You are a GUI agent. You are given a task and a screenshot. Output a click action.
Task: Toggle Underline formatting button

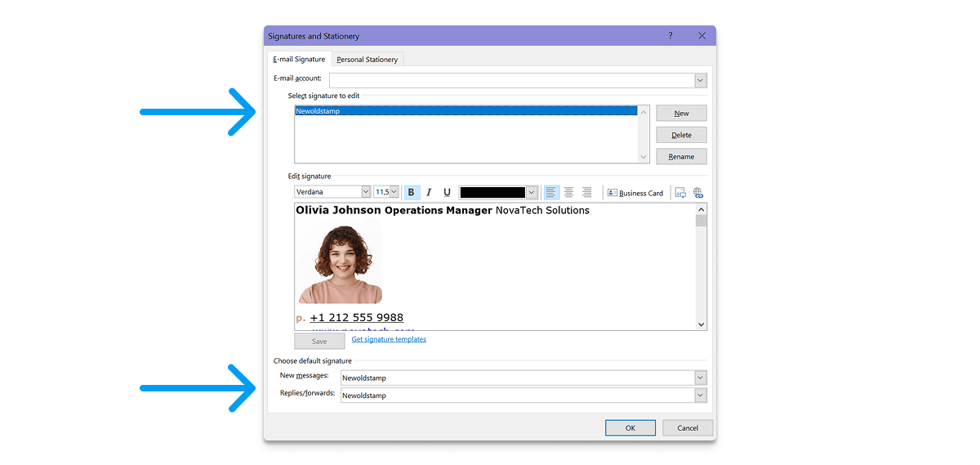447,193
